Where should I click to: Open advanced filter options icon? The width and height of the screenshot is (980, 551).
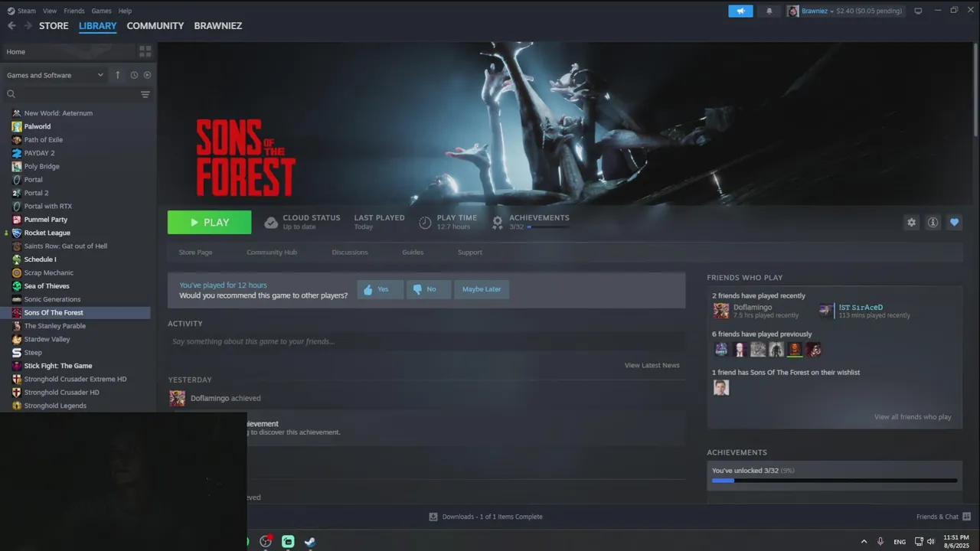coord(145,94)
